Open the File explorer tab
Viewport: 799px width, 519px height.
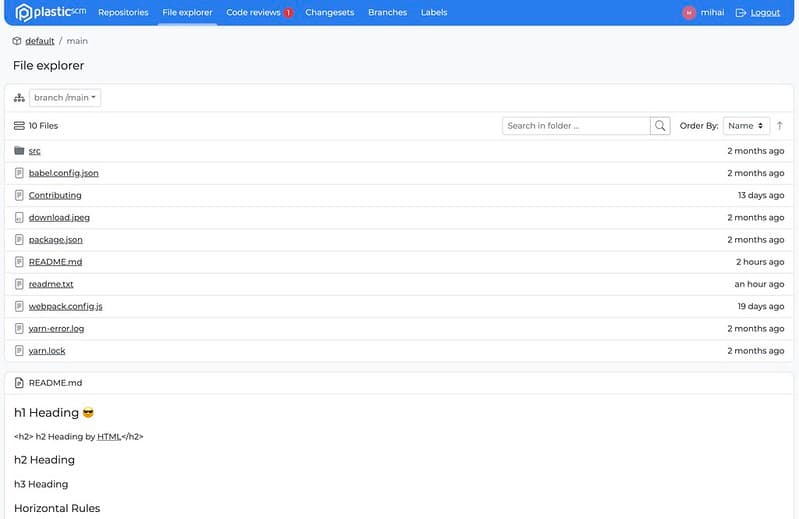(188, 13)
